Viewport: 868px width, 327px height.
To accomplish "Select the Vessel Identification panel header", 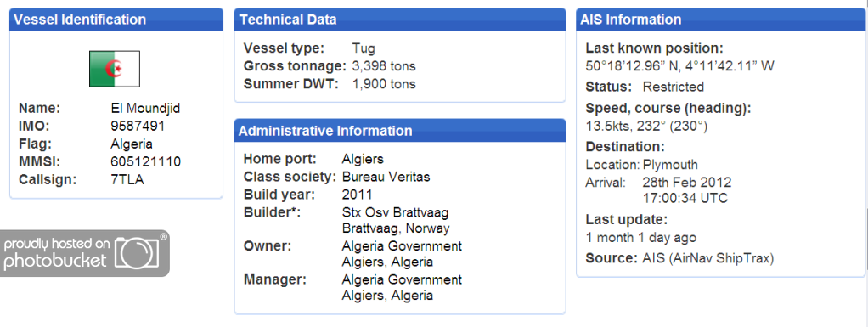I will [x=116, y=20].
